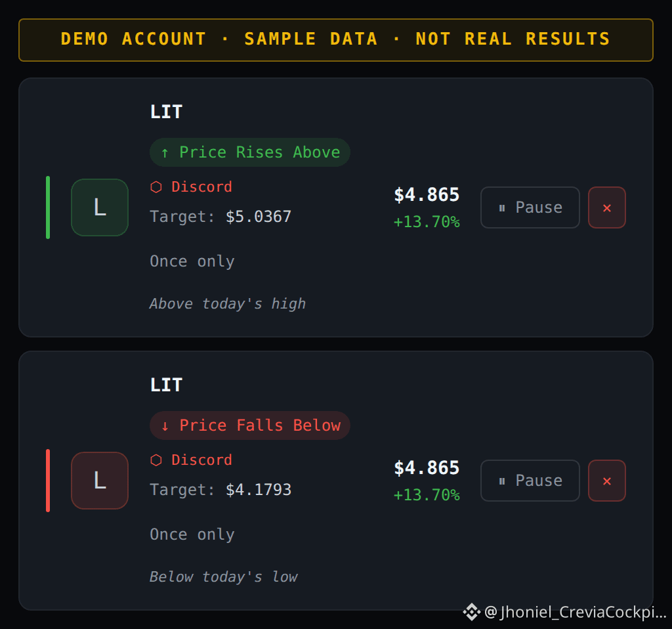Open the target $4.1793 value
This screenshot has height=629, width=672.
coord(259,490)
